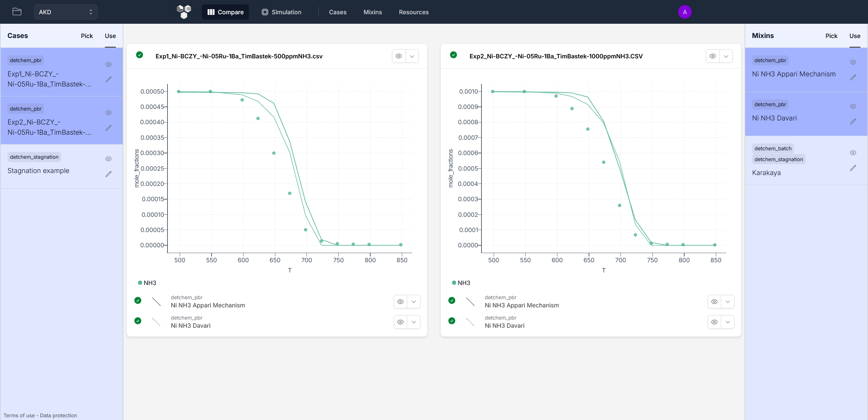The height and width of the screenshot is (420, 868).
Task: Click NH3 legend color dot in Exp1 chart
Action: (140, 283)
